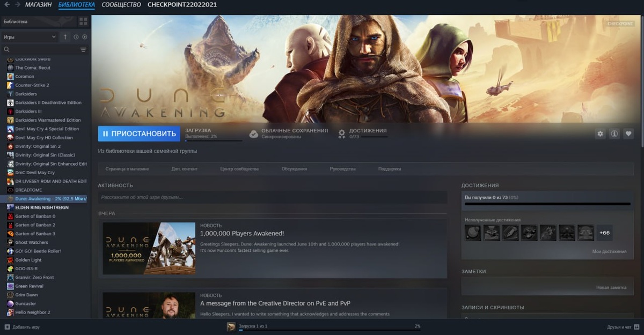Click the bottom download progress bar
This screenshot has height=335, width=644.
pos(330,330)
